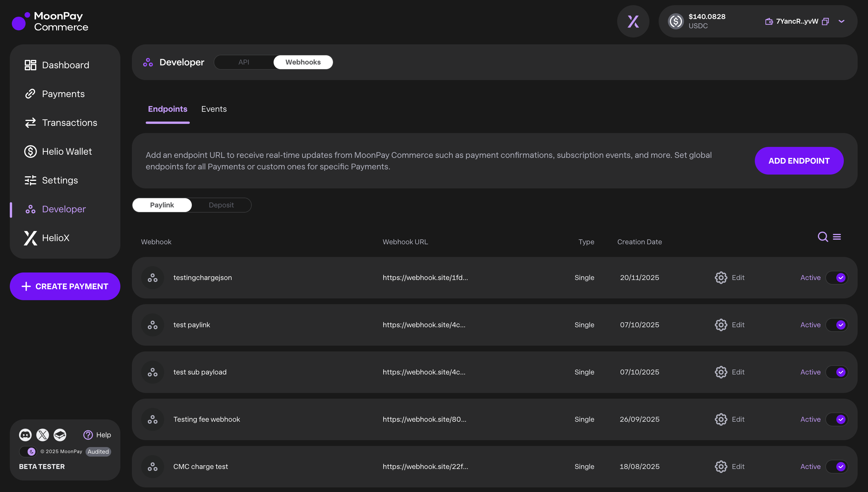This screenshot has height=492, width=868.
Task: Switch to the Deposit webhook type
Action: pos(221,205)
